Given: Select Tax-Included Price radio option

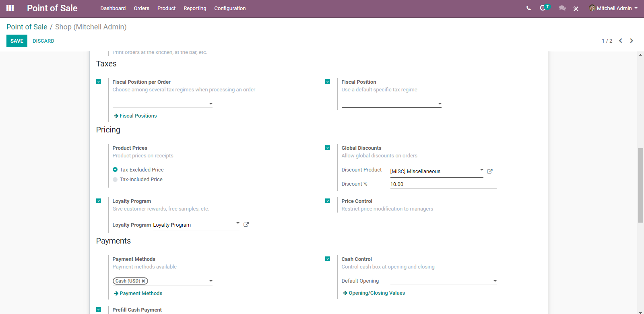Looking at the screenshot, I should pyautogui.click(x=115, y=180).
